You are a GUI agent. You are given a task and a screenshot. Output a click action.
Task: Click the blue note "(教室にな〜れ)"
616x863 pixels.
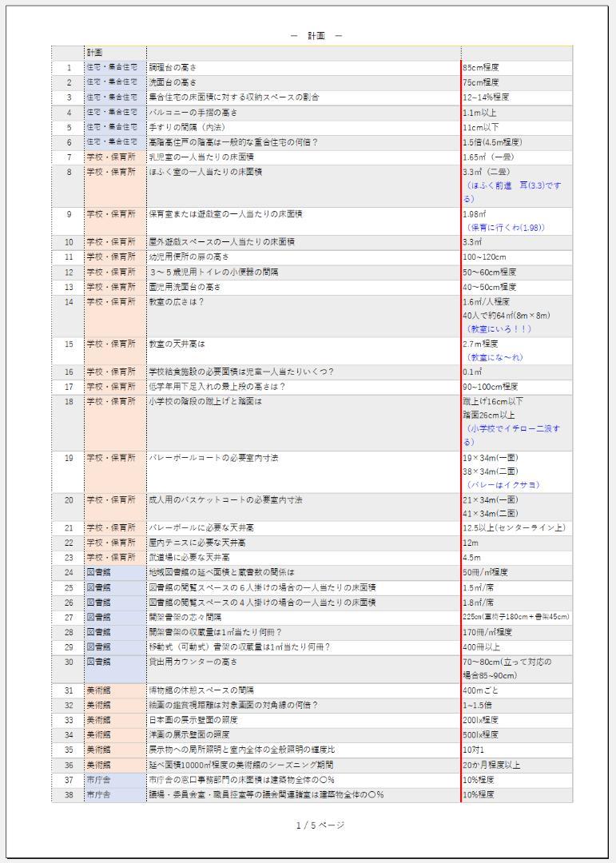click(495, 358)
